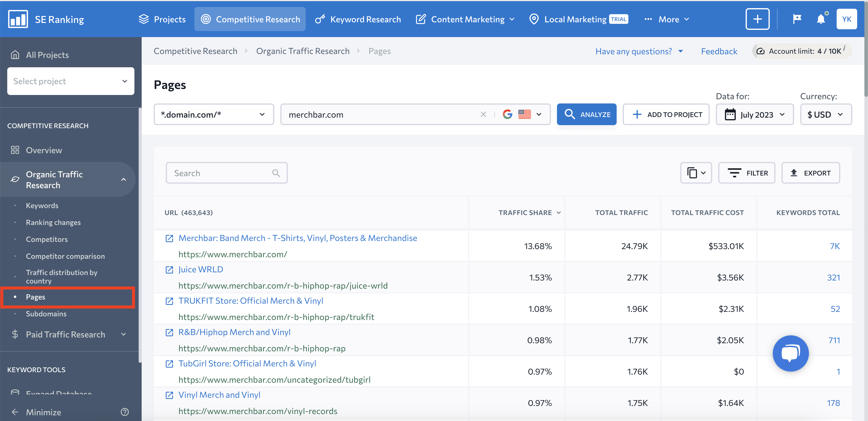The height and width of the screenshot is (421, 868).
Task: Open external link icon for R&B/Hiphop Merch
Action: pyautogui.click(x=169, y=332)
